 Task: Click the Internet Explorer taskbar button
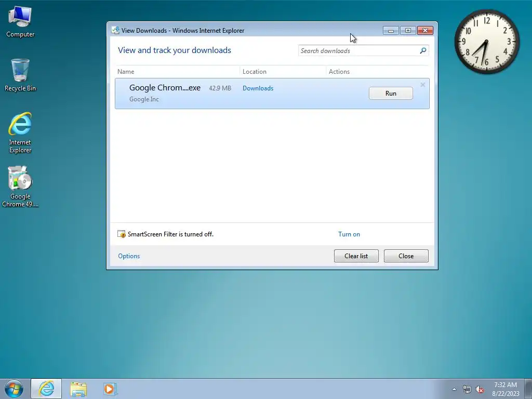point(46,389)
